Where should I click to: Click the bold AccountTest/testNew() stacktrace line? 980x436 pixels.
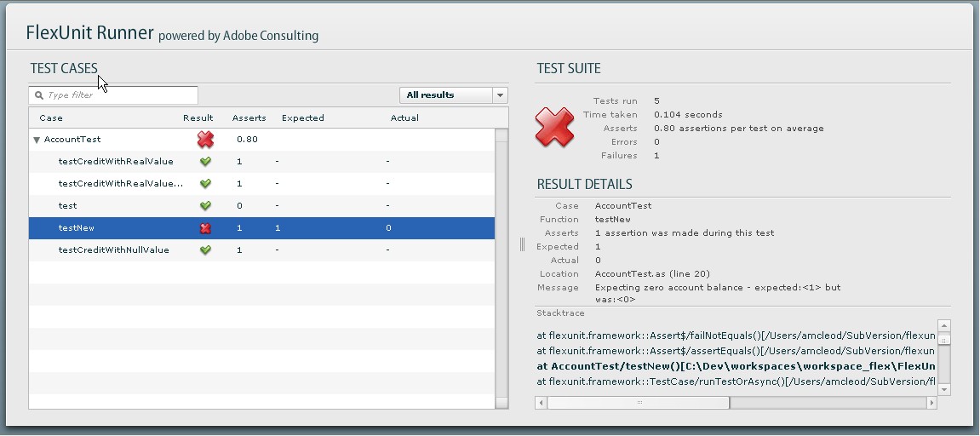click(x=736, y=366)
